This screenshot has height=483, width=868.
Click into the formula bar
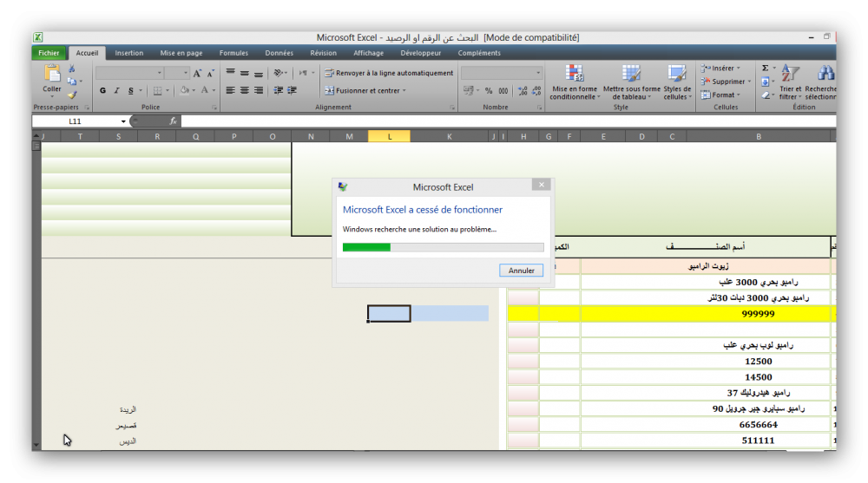click(508, 121)
